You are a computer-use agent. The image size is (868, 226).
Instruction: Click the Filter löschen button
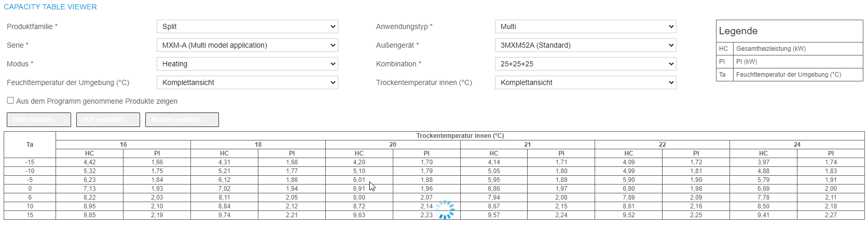[x=39, y=120]
